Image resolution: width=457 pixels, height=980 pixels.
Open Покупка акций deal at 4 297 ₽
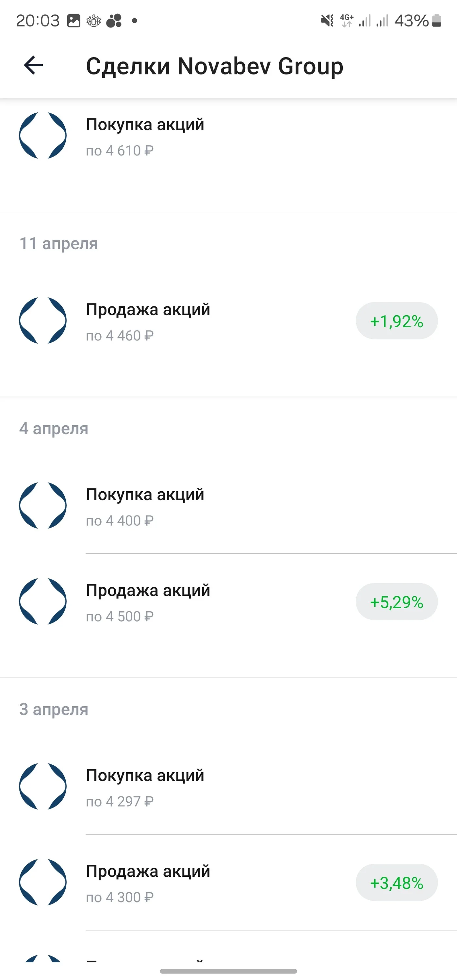coord(228,787)
